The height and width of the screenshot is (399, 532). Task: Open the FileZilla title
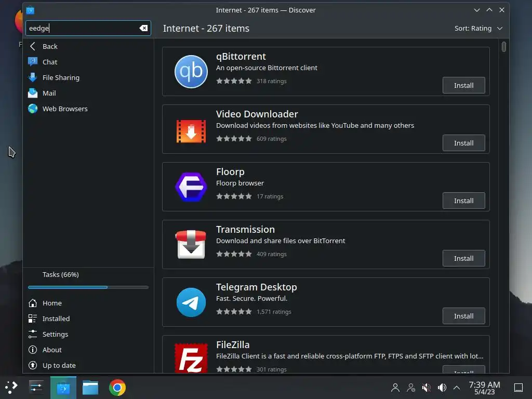pyautogui.click(x=233, y=345)
